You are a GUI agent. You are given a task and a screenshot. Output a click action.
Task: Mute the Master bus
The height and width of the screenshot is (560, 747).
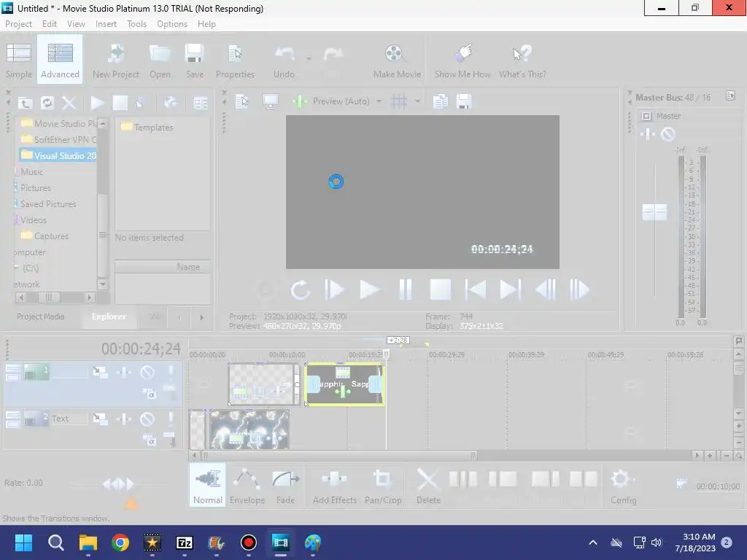tap(668, 134)
